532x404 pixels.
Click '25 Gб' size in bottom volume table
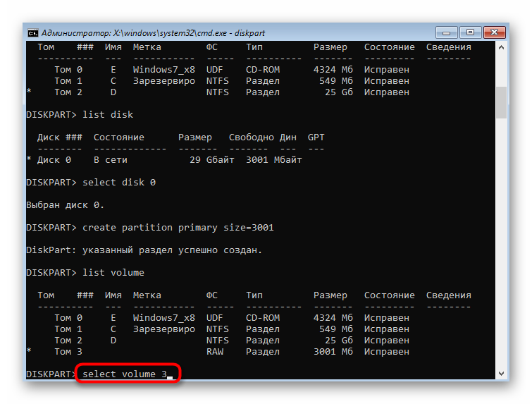pos(339,340)
